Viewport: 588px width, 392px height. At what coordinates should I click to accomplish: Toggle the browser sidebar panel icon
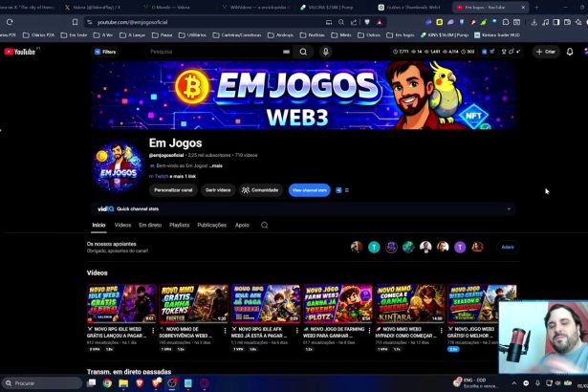pos(556,22)
